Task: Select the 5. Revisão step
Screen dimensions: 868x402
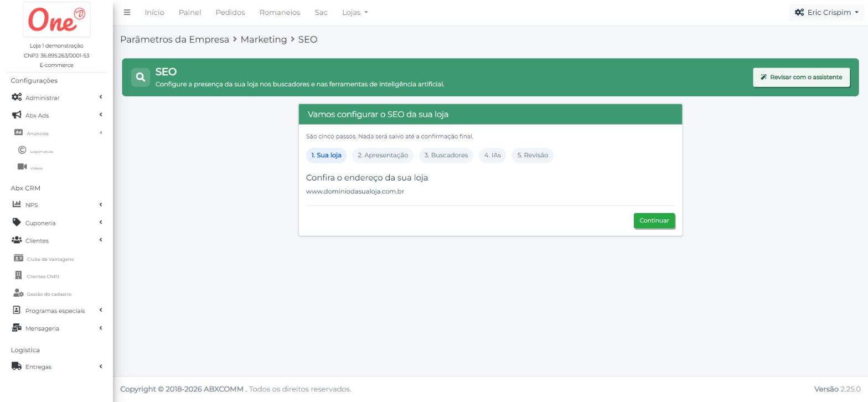Action: pyautogui.click(x=533, y=155)
